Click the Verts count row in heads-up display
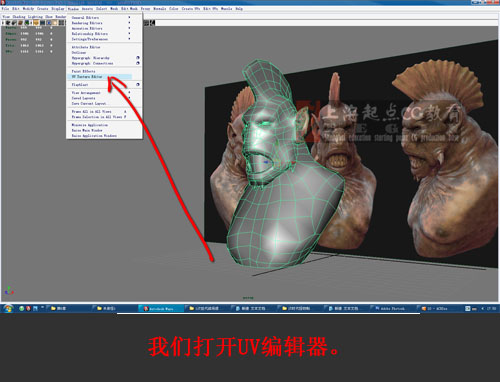Viewport: 500px width, 382px height. (x=29, y=27)
